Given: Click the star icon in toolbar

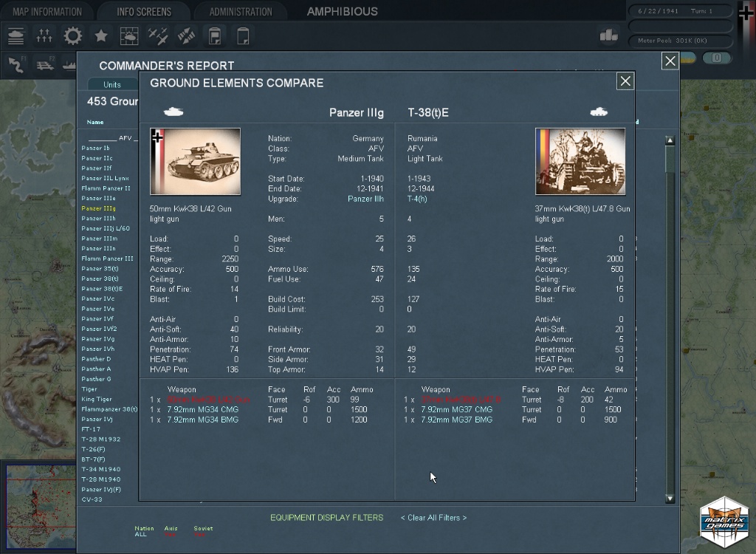Looking at the screenshot, I should point(101,36).
